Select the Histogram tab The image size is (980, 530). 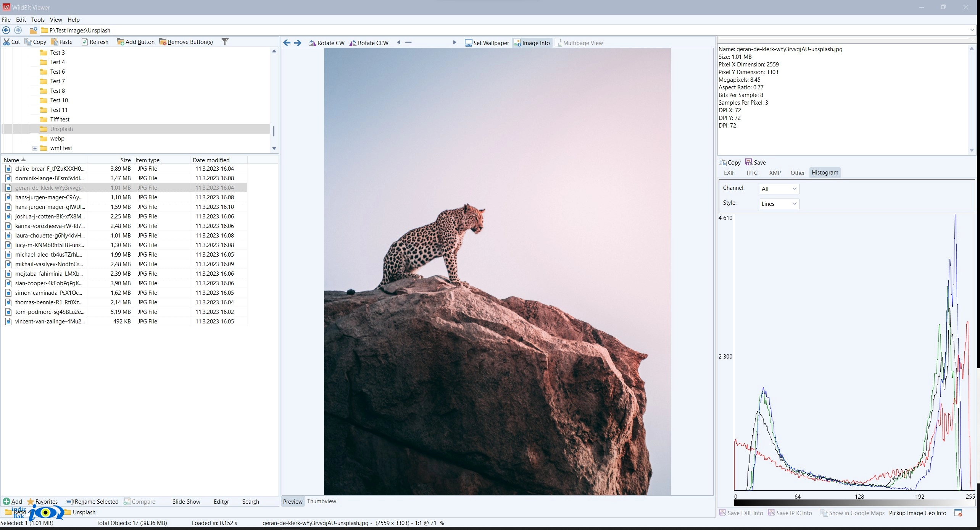[825, 173]
